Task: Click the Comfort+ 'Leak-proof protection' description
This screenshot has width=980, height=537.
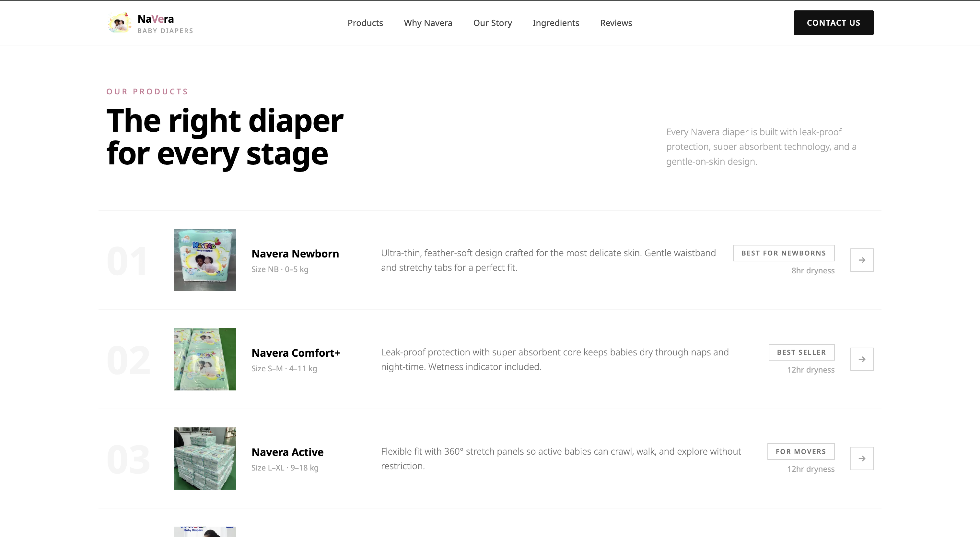Action: (555, 360)
